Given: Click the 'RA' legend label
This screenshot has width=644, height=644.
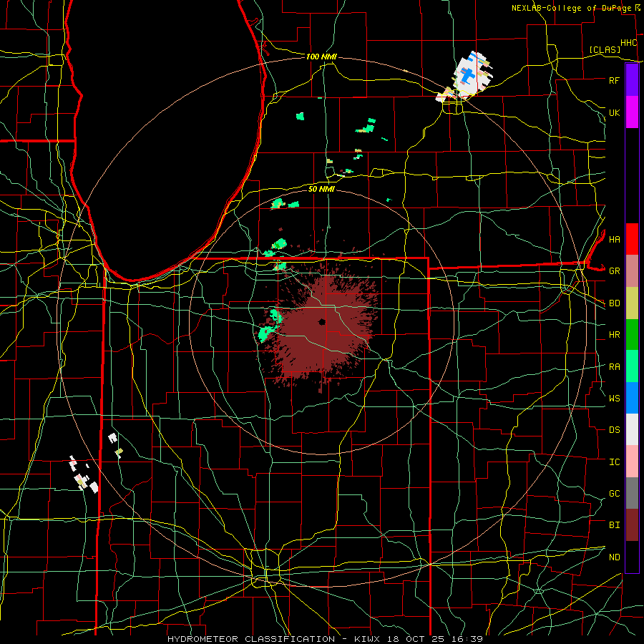Looking at the screenshot, I should (614, 367).
